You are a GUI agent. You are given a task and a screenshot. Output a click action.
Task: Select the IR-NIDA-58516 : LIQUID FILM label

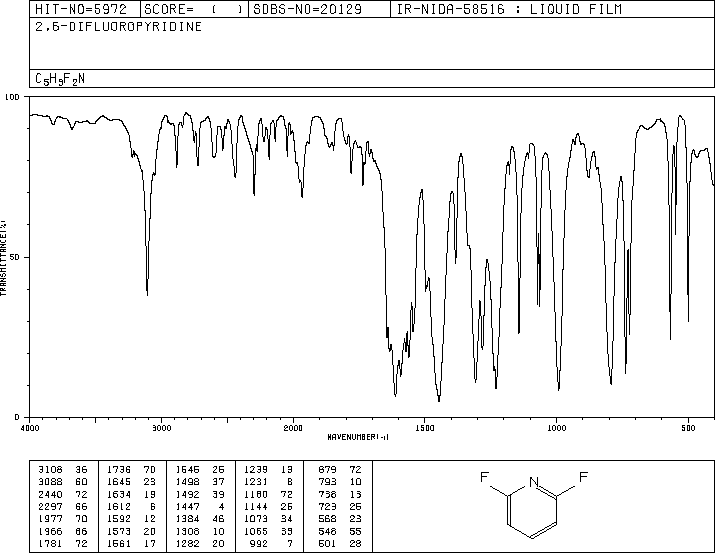[509, 9]
